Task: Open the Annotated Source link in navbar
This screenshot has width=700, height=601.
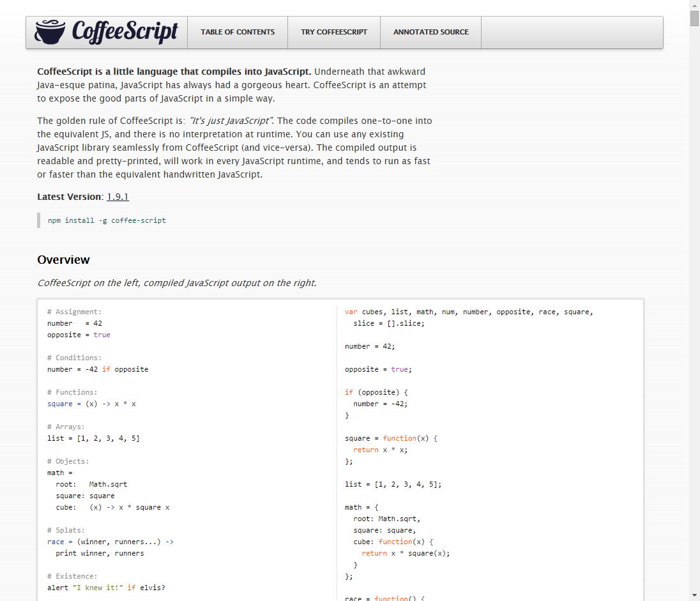Action: 431,32
